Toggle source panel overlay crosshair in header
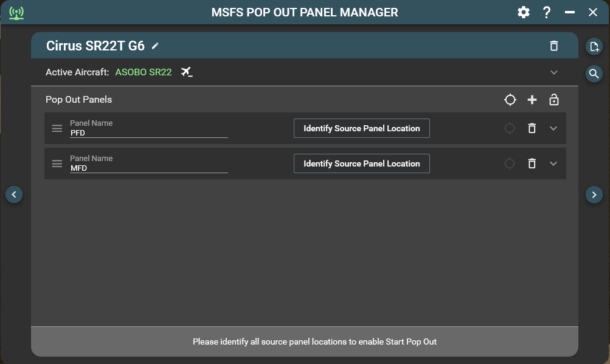The height and width of the screenshot is (364, 610). (510, 100)
